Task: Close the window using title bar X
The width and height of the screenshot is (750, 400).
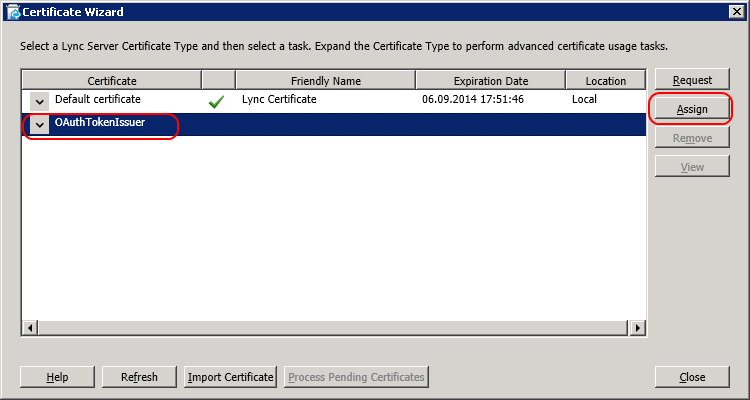Action: point(736,12)
